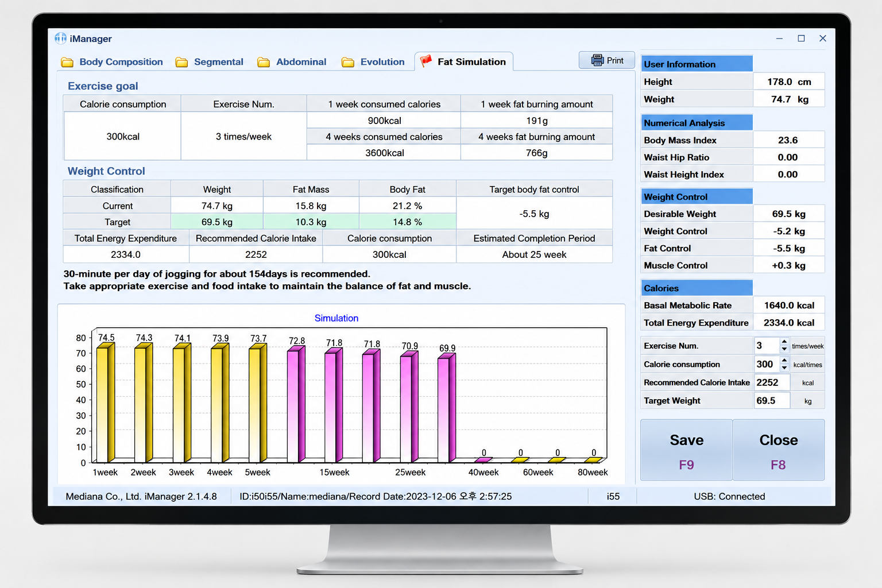The image size is (882, 588).
Task: Raise Calorie consumption using the up arrow
Action: pyautogui.click(x=784, y=360)
